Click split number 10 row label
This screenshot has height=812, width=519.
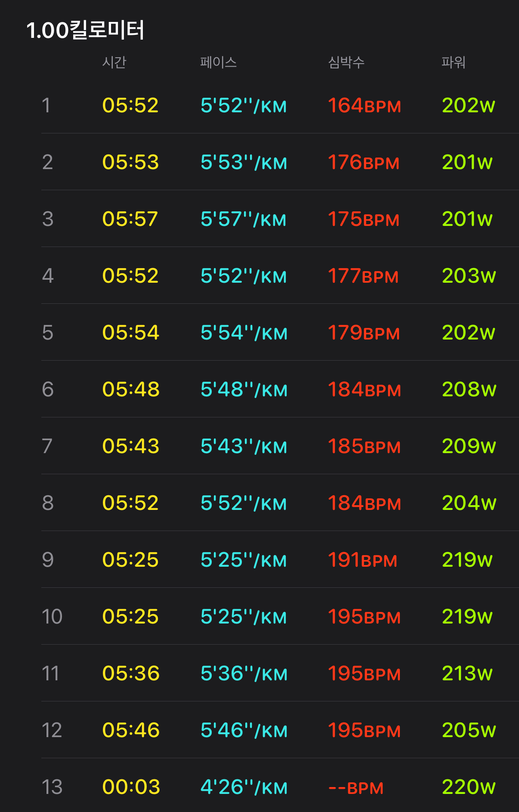coord(52,617)
